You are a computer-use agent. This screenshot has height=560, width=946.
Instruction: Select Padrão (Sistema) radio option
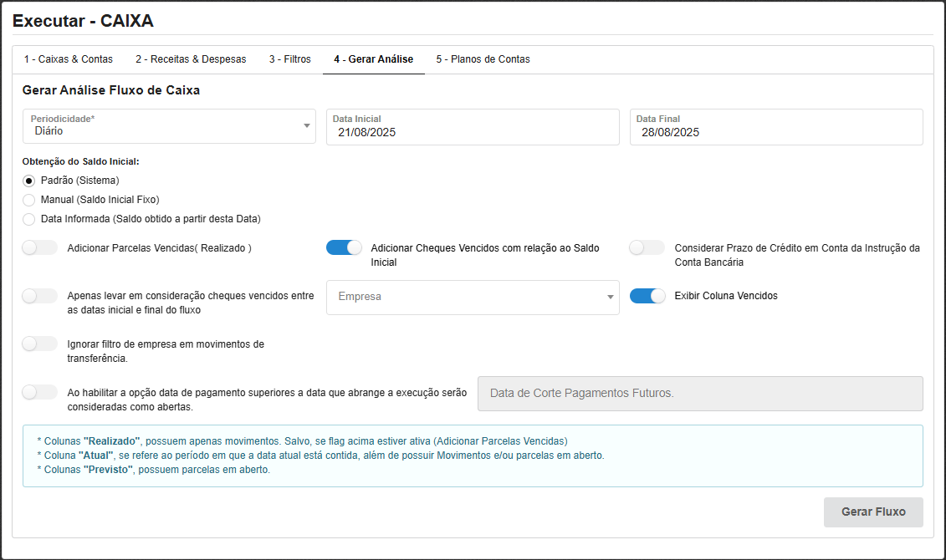(29, 181)
